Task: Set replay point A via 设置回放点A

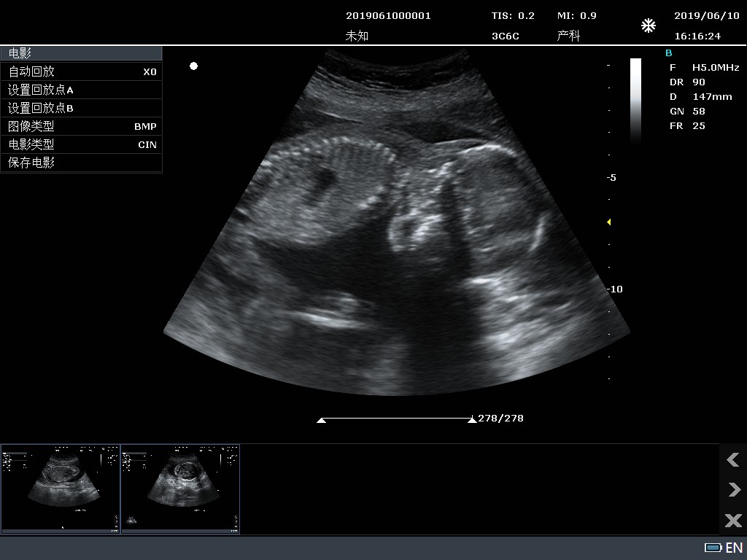Action: 80,90
